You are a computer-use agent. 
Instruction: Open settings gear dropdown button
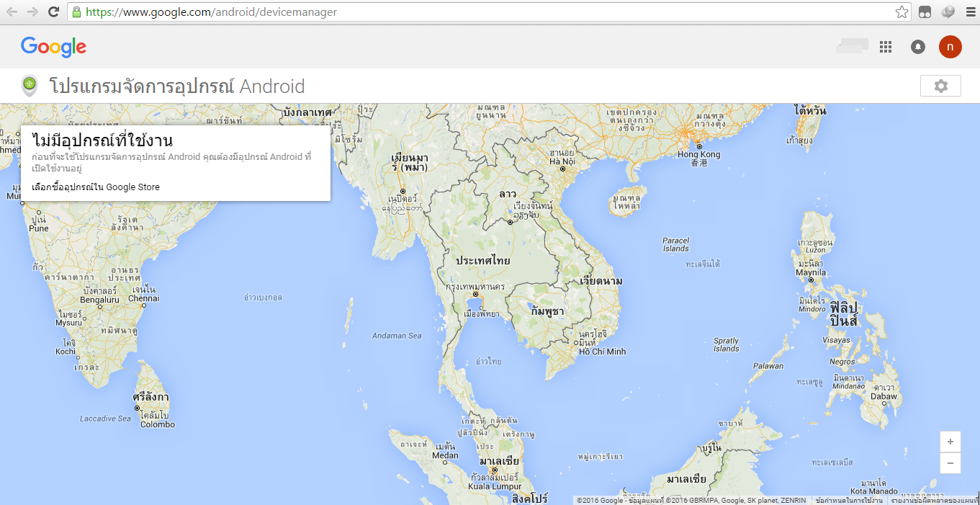point(940,86)
